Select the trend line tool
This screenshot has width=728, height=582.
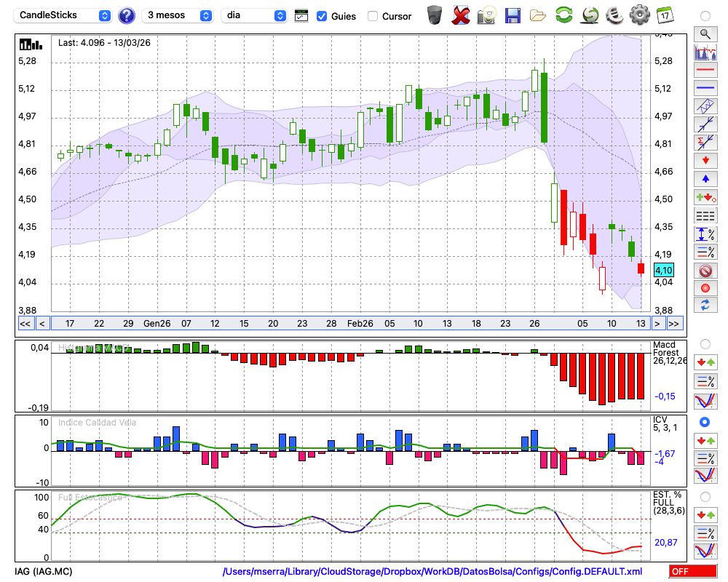click(705, 124)
